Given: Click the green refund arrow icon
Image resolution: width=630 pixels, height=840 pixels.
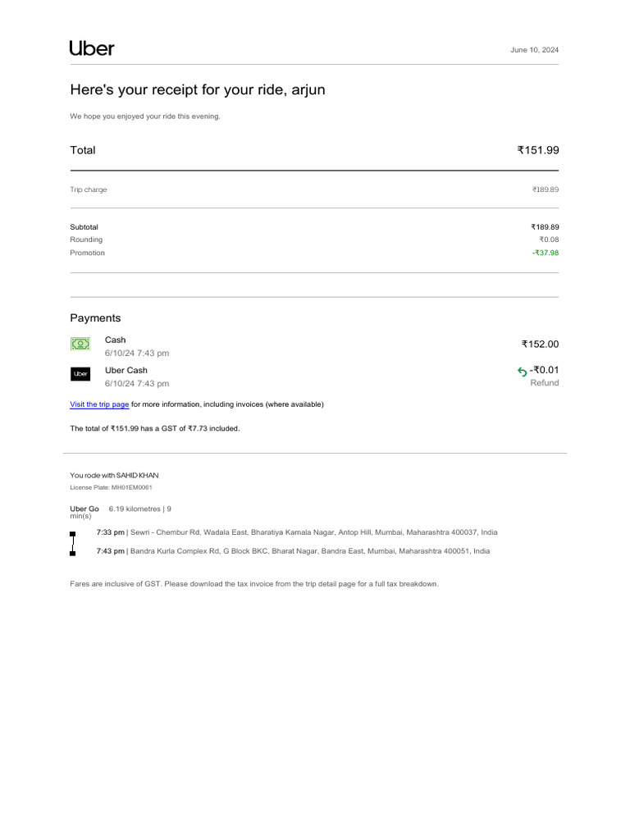Looking at the screenshot, I should (522, 372).
